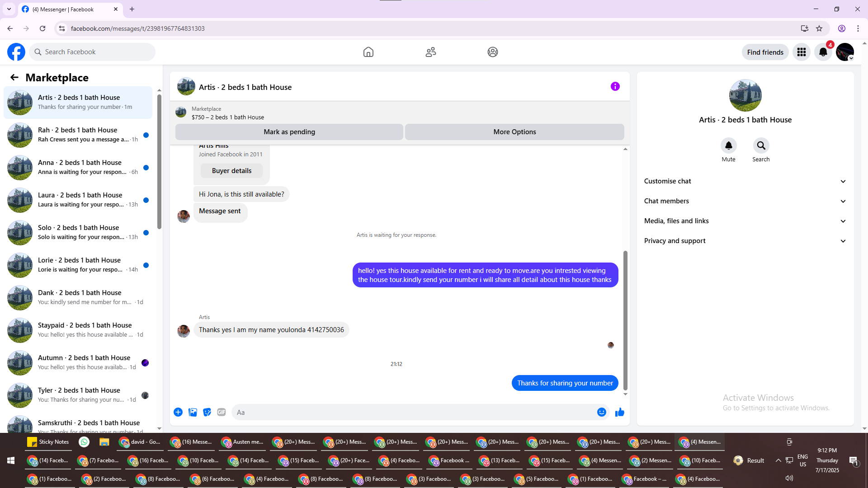Go to the Home feed icon
Viewport: 868px width, 488px height.
pos(368,52)
